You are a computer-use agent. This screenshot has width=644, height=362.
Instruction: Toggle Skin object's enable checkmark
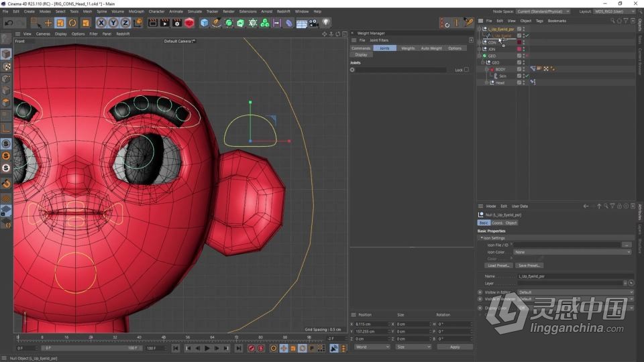click(x=527, y=76)
